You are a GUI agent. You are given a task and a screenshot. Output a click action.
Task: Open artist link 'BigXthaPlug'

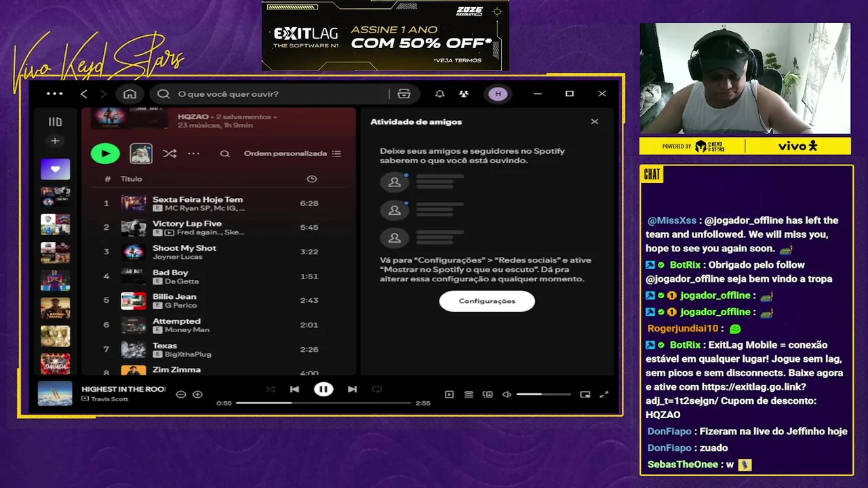click(x=188, y=354)
